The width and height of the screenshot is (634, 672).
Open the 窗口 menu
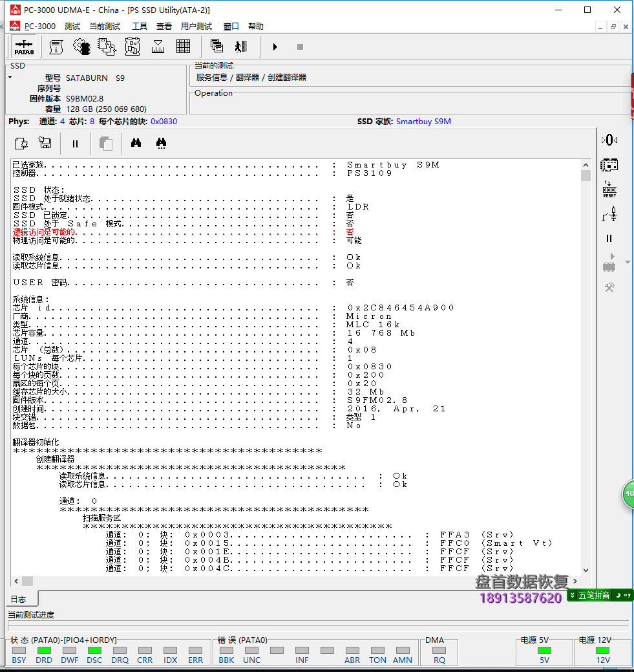(231, 26)
